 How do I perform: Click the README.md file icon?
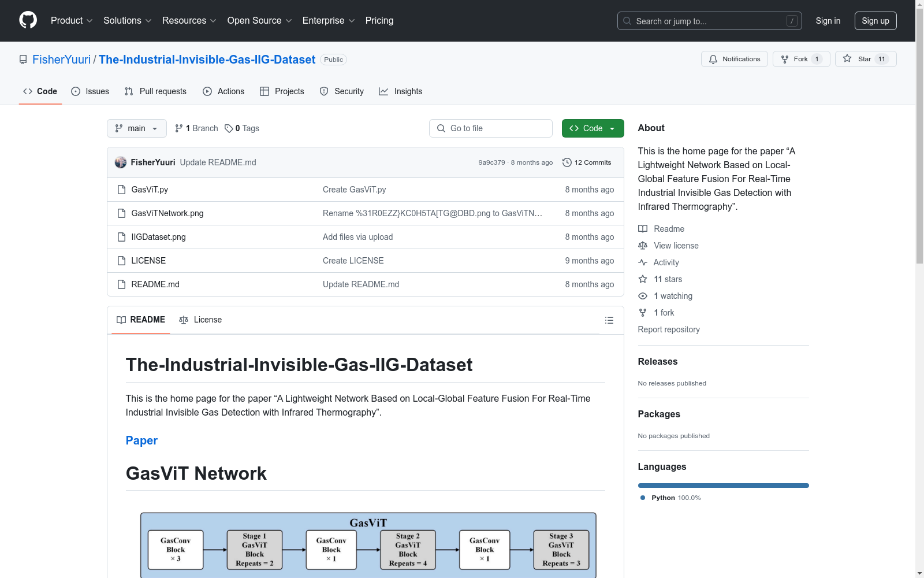pyautogui.click(x=121, y=284)
